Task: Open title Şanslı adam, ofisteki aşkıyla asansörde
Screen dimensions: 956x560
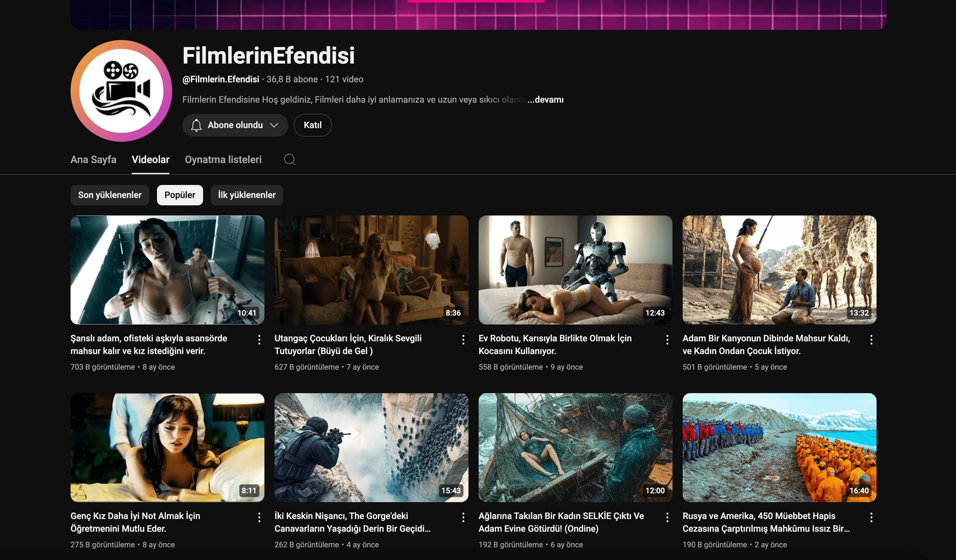Action: click(149, 345)
